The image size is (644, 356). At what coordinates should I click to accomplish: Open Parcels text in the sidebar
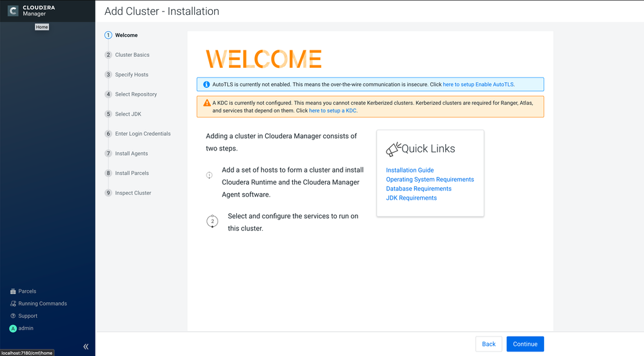pyautogui.click(x=27, y=291)
